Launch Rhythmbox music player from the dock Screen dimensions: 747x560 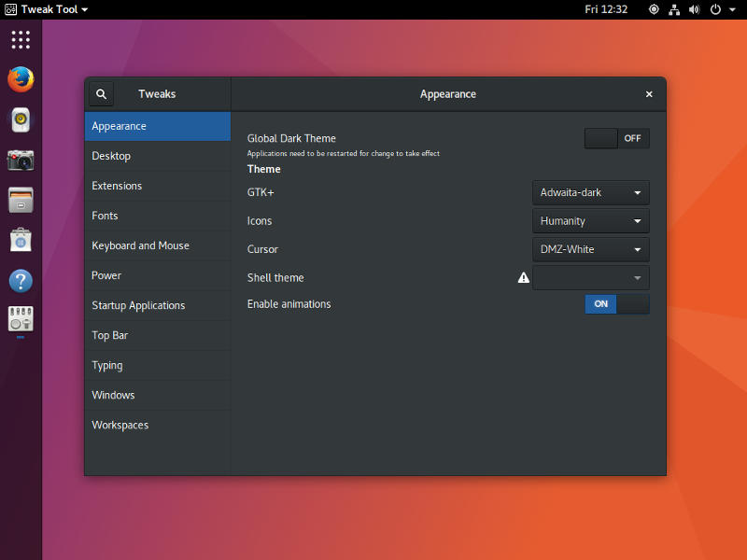pyautogui.click(x=20, y=119)
